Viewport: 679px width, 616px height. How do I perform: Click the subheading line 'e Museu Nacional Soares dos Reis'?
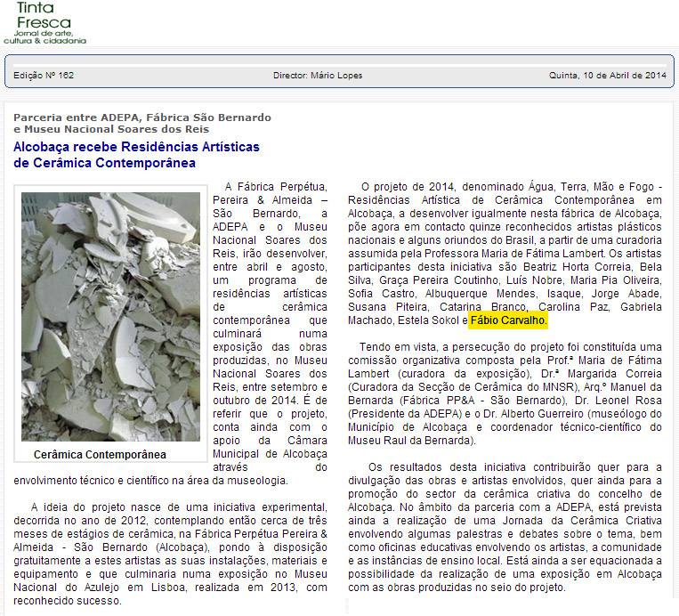coord(111,129)
